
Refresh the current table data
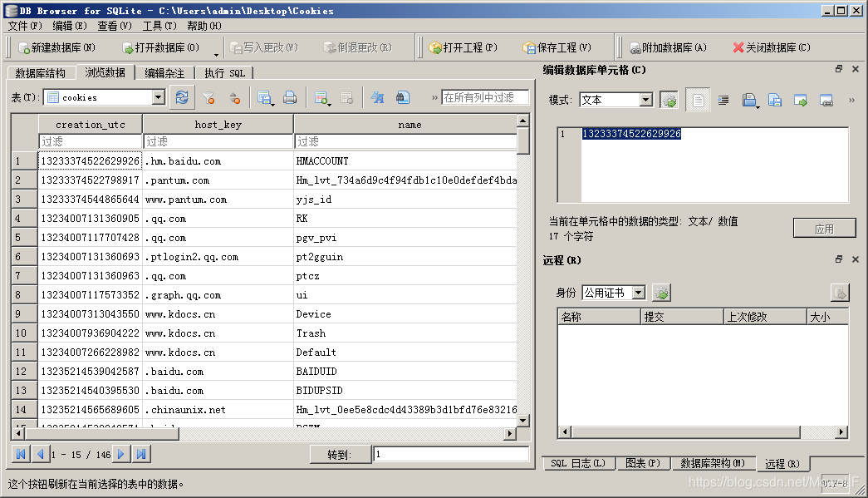[181, 96]
